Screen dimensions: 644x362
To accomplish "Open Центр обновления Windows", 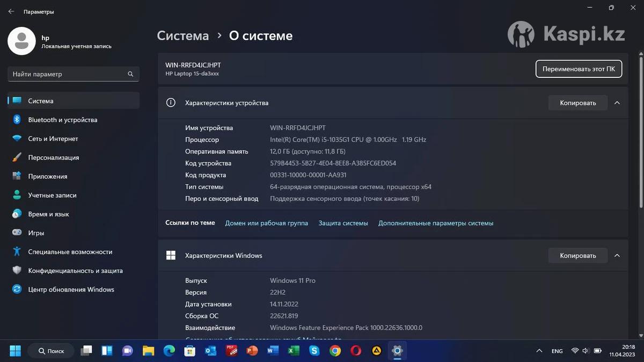I will [x=74, y=289].
